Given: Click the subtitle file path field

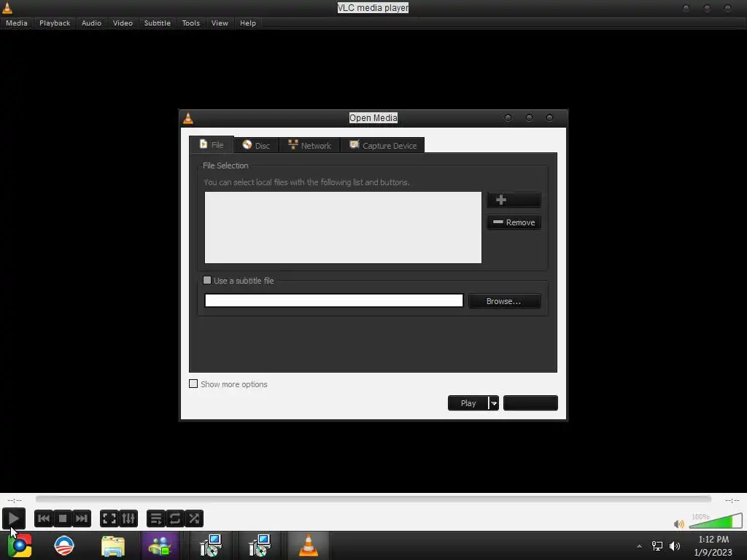Looking at the screenshot, I should click(x=334, y=300).
